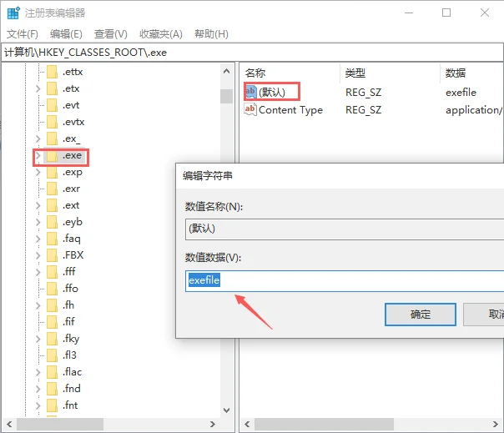Viewport: 504px width, 433px height.
Task: Expand the .exe key node
Action: [38, 156]
